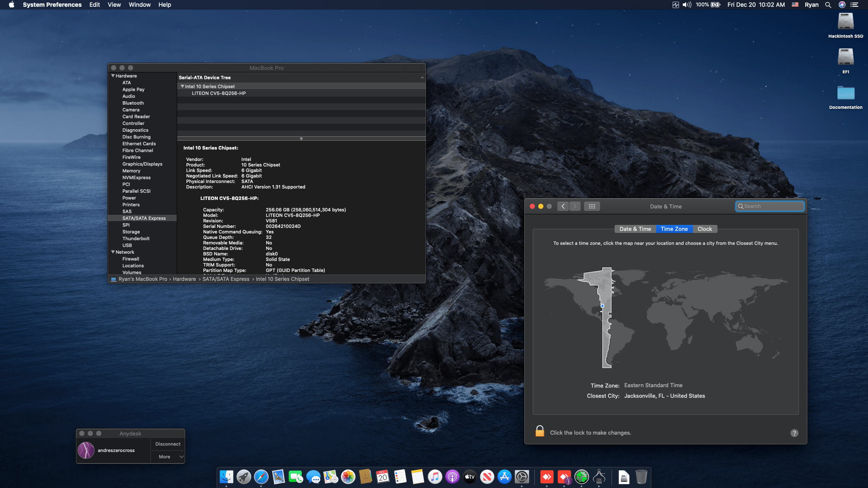
Task: Open Photos from the Dock
Action: click(x=348, y=477)
